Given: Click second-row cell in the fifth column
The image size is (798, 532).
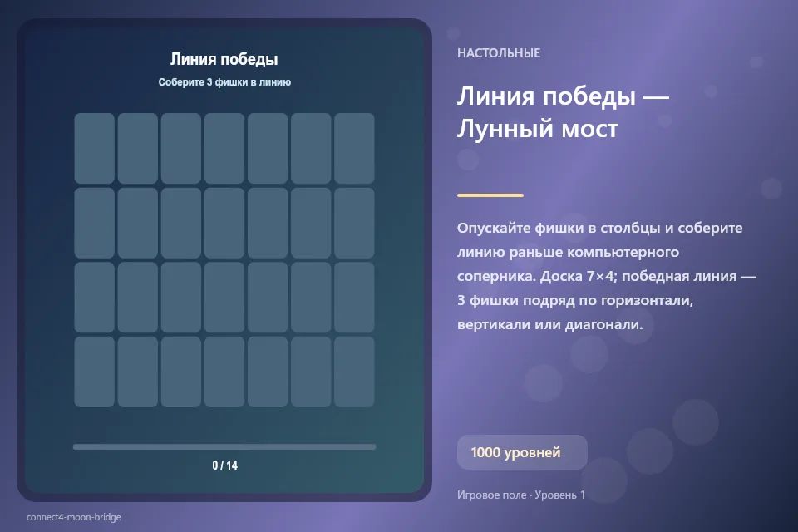Looking at the screenshot, I should coord(268,223).
